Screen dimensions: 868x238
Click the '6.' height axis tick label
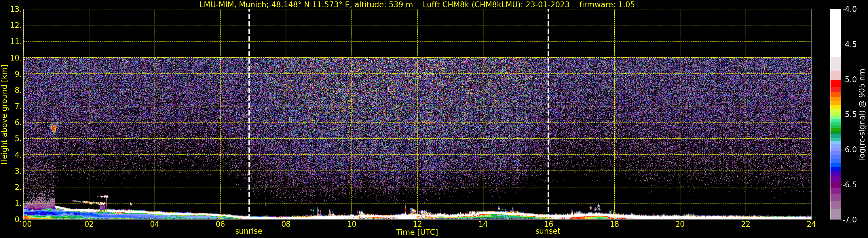[18, 123]
